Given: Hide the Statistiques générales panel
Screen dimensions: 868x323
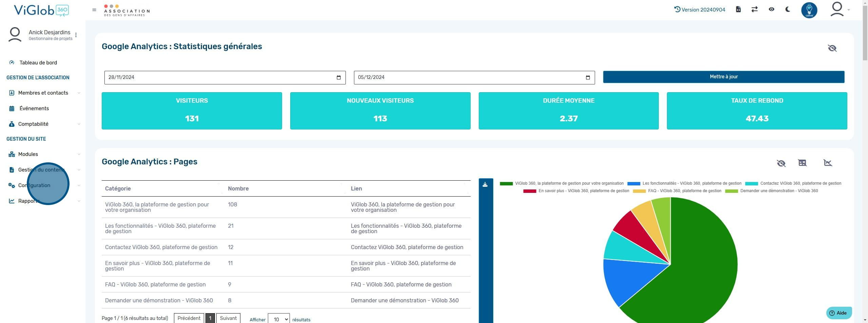Looking at the screenshot, I should point(832,48).
